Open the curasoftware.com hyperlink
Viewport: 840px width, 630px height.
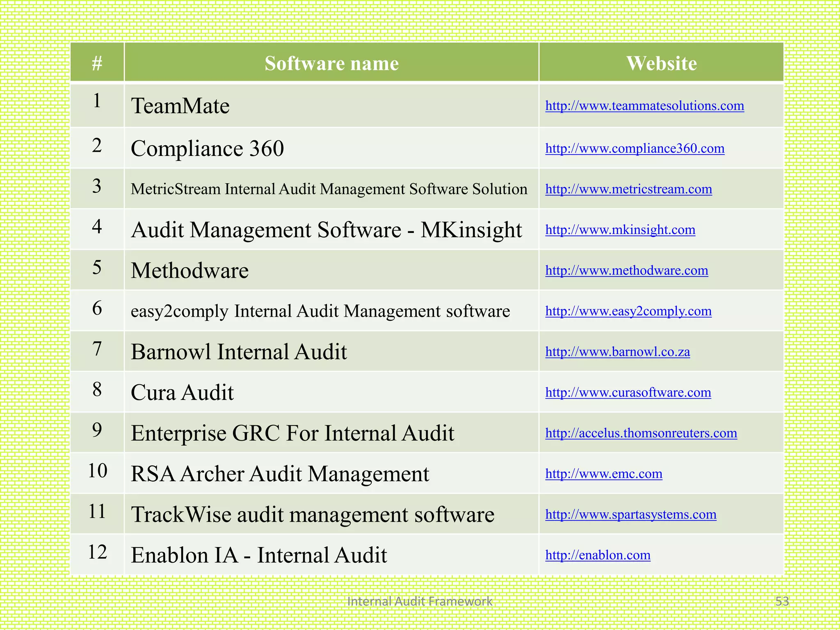628,392
